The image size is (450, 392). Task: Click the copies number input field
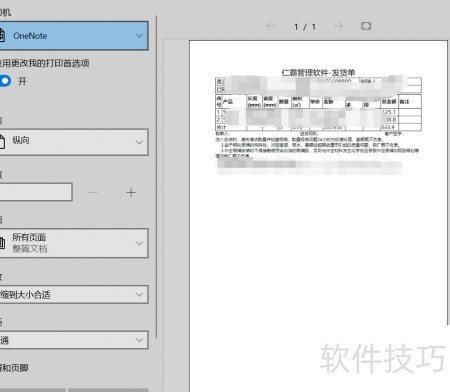pyautogui.click(x=36, y=192)
